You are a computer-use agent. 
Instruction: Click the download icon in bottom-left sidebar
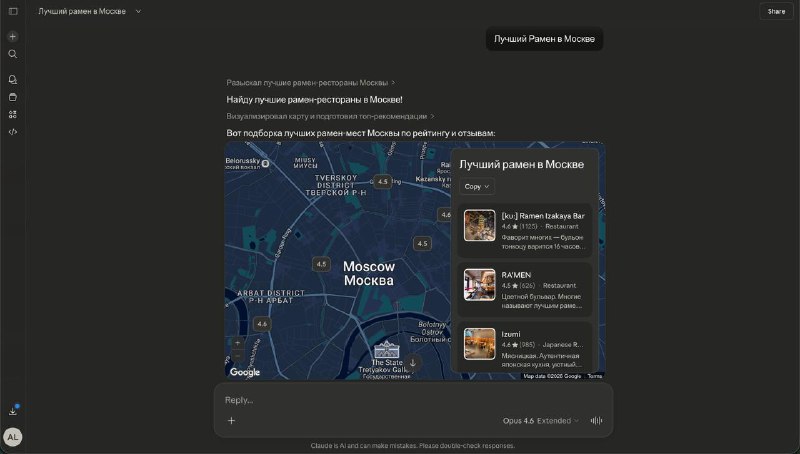(x=13, y=410)
